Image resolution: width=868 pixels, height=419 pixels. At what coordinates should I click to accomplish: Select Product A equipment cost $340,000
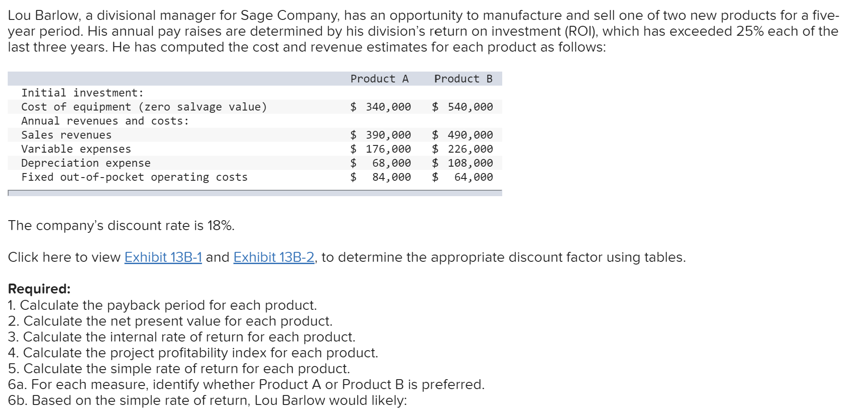click(x=381, y=107)
